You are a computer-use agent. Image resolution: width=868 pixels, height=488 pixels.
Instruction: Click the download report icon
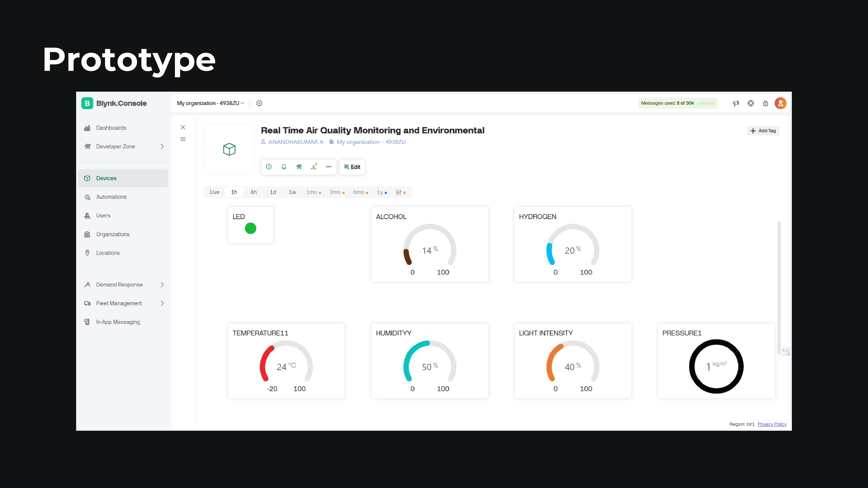(314, 167)
